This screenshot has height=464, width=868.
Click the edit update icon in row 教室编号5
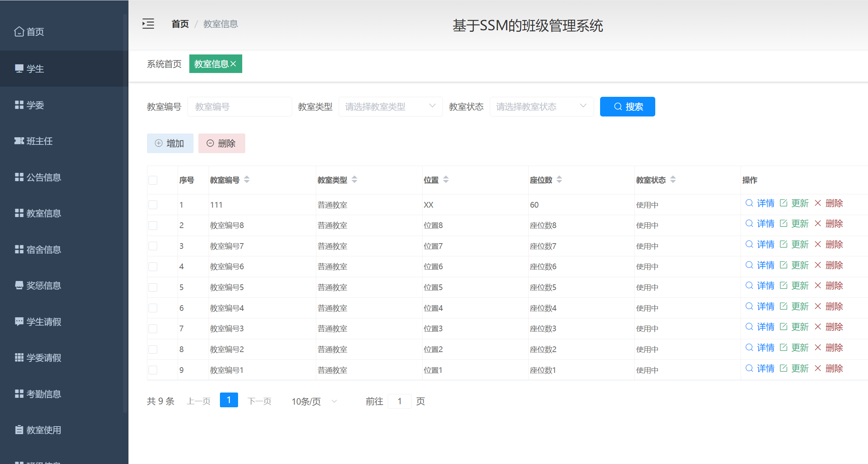pyautogui.click(x=783, y=286)
